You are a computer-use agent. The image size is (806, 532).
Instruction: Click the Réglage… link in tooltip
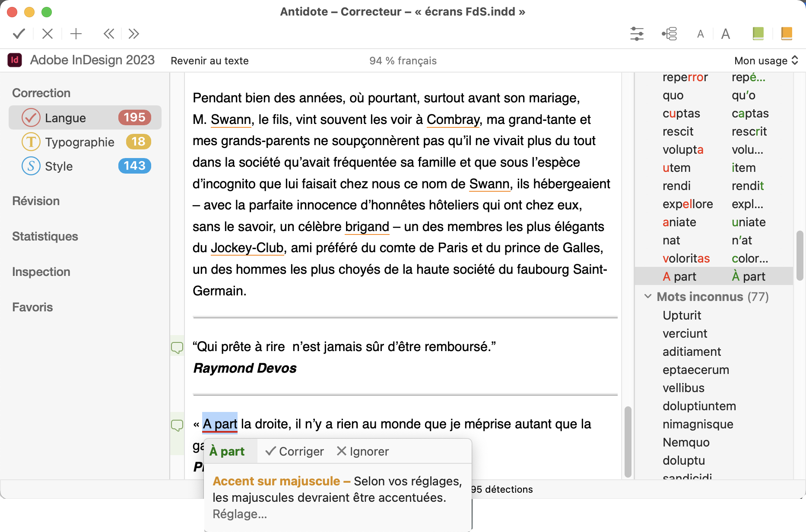(240, 514)
